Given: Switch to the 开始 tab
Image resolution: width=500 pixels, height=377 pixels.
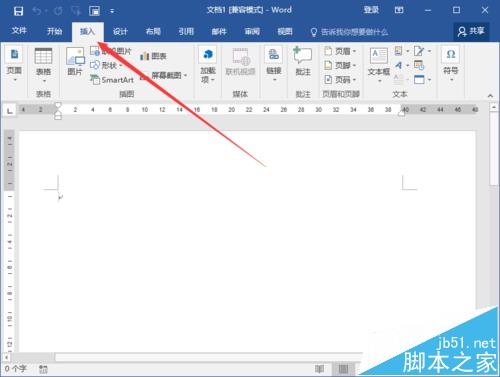Looking at the screenshot, I should coord(54,31).
